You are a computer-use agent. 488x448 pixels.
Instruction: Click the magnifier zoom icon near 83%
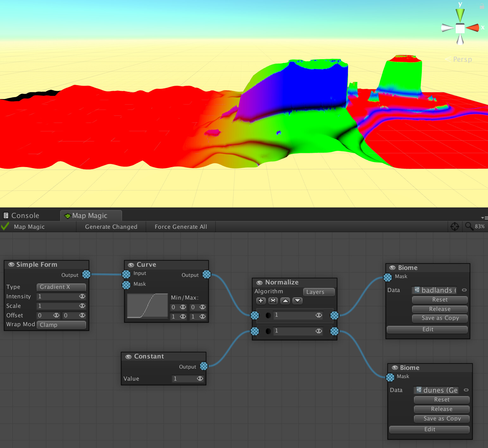pos(469,227)
